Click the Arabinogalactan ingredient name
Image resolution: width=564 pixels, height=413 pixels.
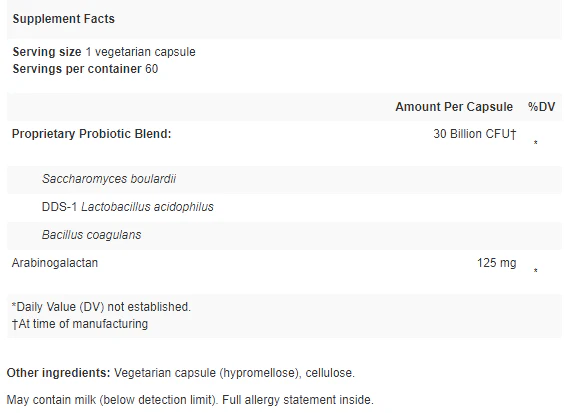[55, 263]
